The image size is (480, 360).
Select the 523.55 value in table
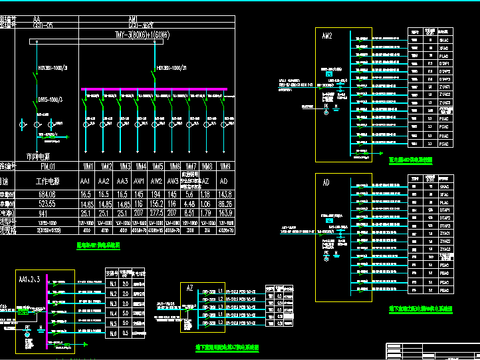point(47,204)
